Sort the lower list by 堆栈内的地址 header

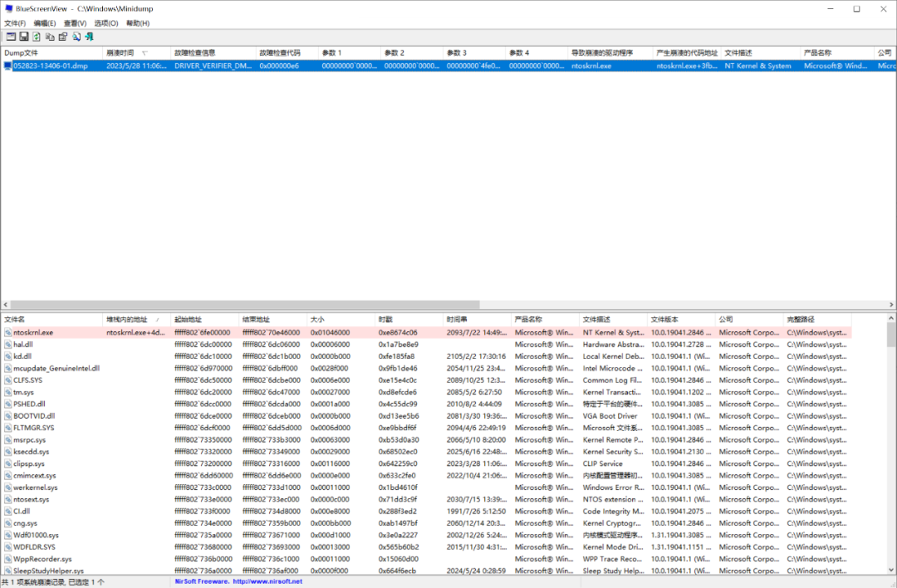pyautogui.click(x=127, y=319)
